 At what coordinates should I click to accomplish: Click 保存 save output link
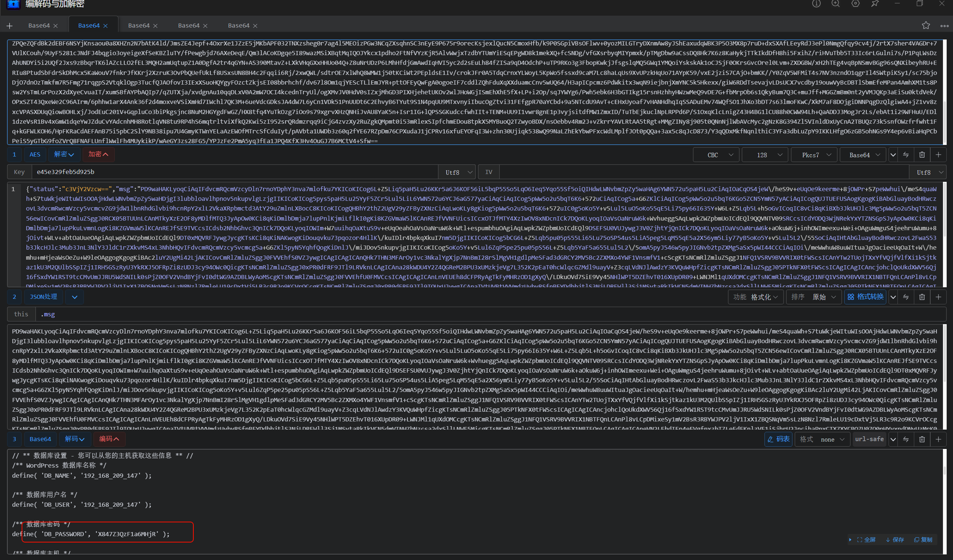[895, 540]
